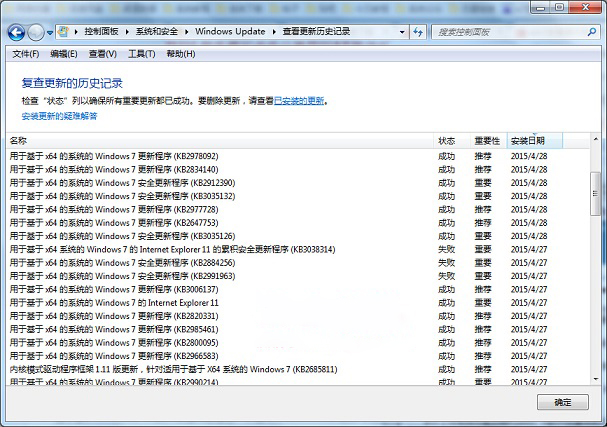Click 成功 status of KB2978092 row
Screen dimensions: 607x427
446,156
